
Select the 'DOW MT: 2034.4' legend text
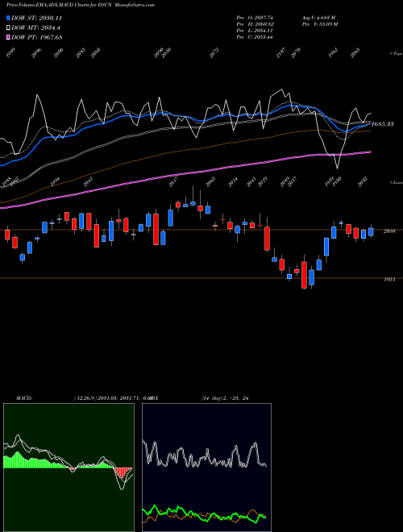(36, 27)
